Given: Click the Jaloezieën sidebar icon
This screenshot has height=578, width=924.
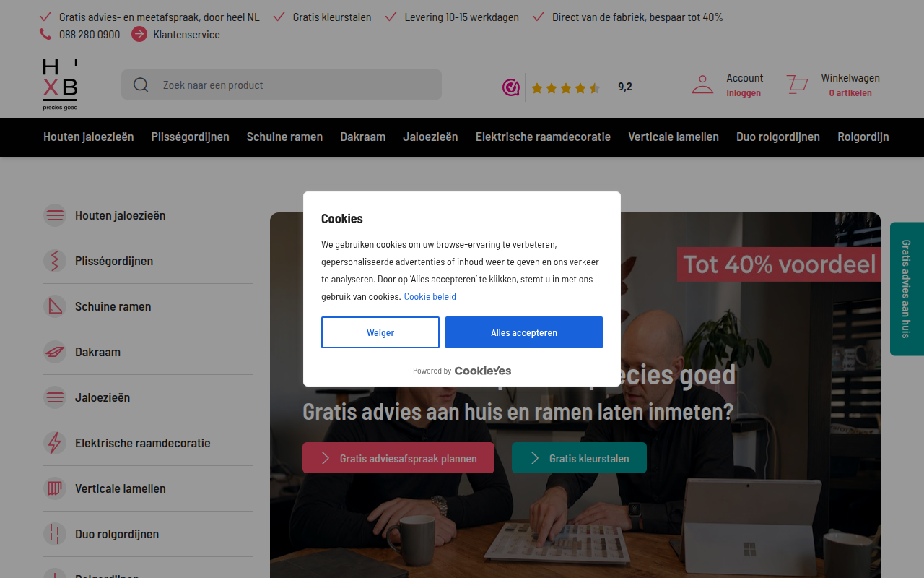Looking at the screenshot, I should (55, 397).
